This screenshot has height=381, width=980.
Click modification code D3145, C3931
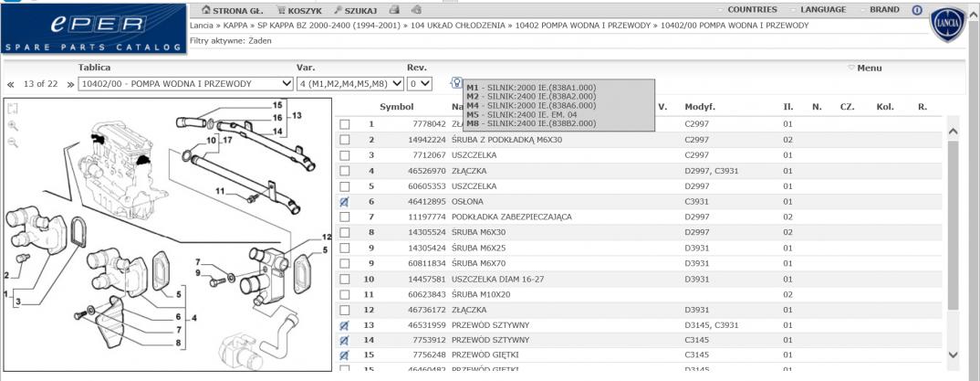click(x=712, y=325)
